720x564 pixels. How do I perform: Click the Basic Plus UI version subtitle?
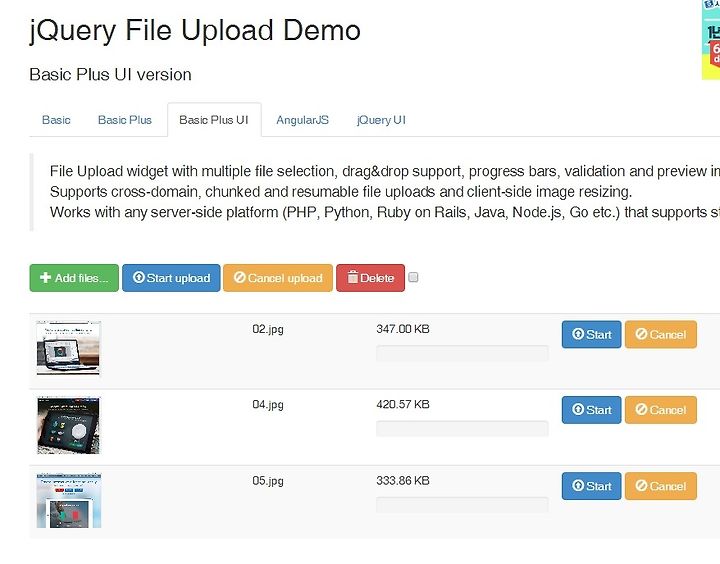[110, 74]
